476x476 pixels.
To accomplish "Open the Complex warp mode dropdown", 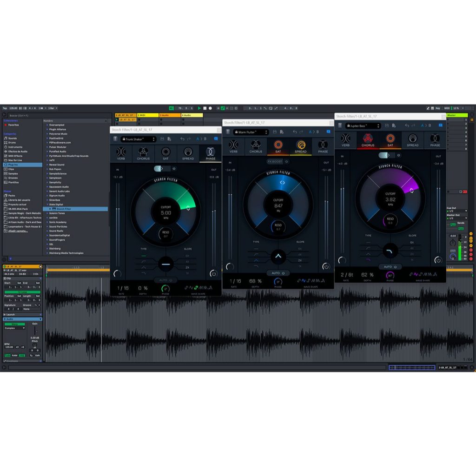I will [x=15, y=328].
